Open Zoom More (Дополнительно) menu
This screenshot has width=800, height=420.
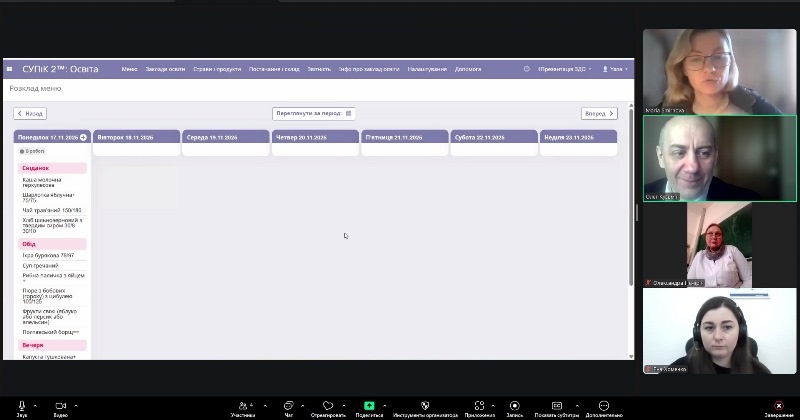pyautogui.click(x=604, y=408)
